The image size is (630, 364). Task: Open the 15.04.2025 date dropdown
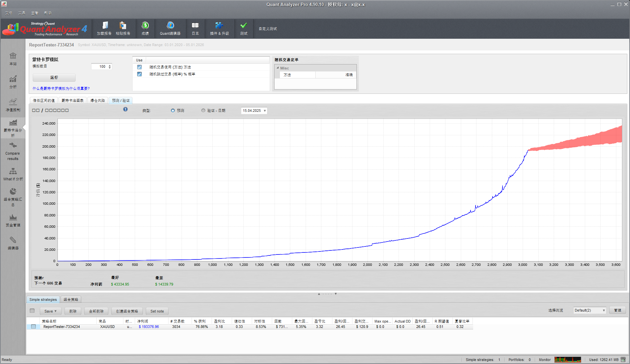coord(265,111)
